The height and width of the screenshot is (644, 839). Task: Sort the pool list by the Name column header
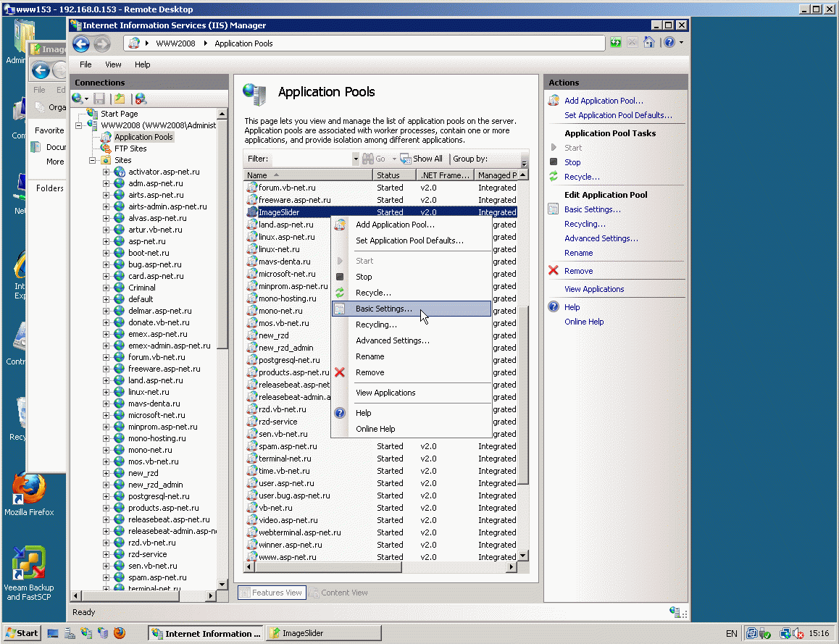tap(308, 175)
